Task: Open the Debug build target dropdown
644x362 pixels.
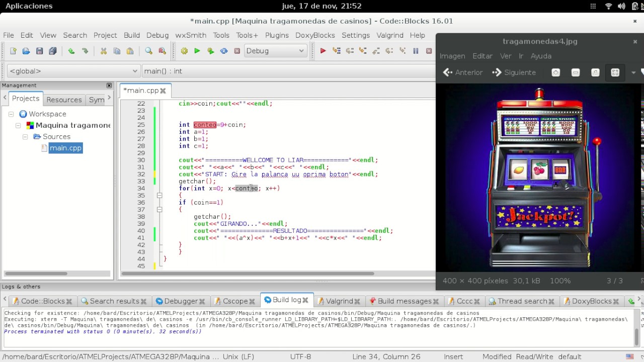Action: [x=275, y=51]
